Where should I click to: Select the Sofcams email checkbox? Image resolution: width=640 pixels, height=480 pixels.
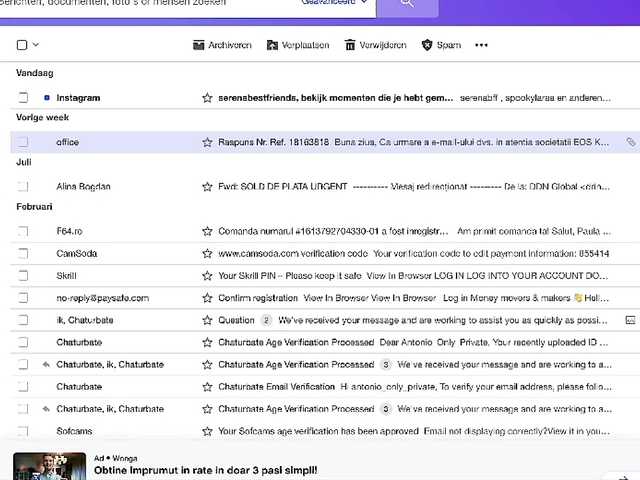23,431
